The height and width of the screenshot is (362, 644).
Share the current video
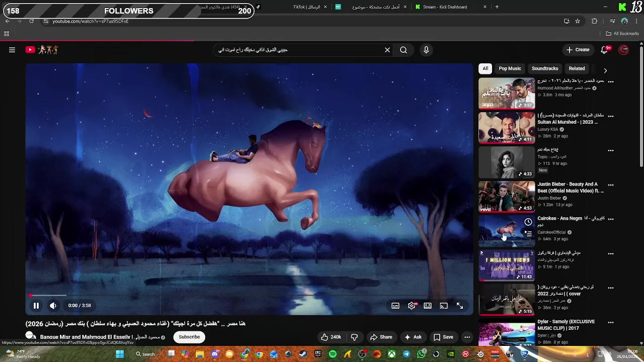click(381, 337)
